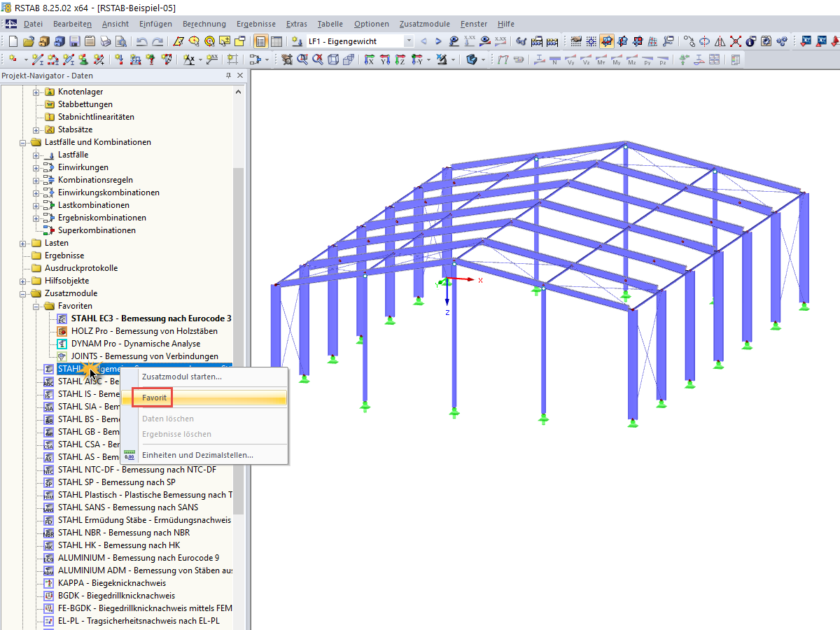
Task: Click the Vz internal force result icon
Action: tap(586, 59)
